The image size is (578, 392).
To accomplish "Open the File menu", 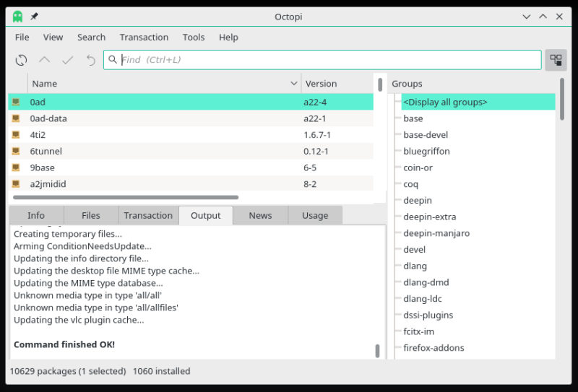I will (22, 38).
